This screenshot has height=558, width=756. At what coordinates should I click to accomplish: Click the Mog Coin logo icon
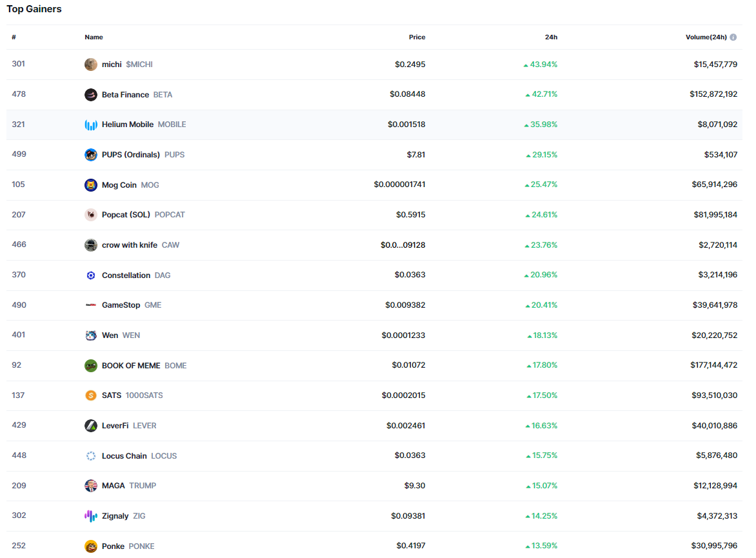coord(91,185)
